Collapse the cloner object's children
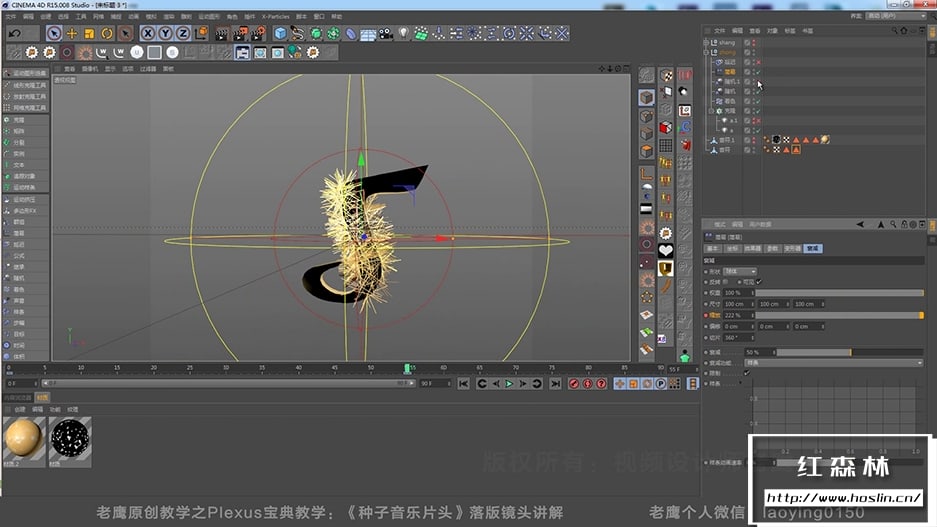The height and width of the screenshot is (527, 937). 712,111
